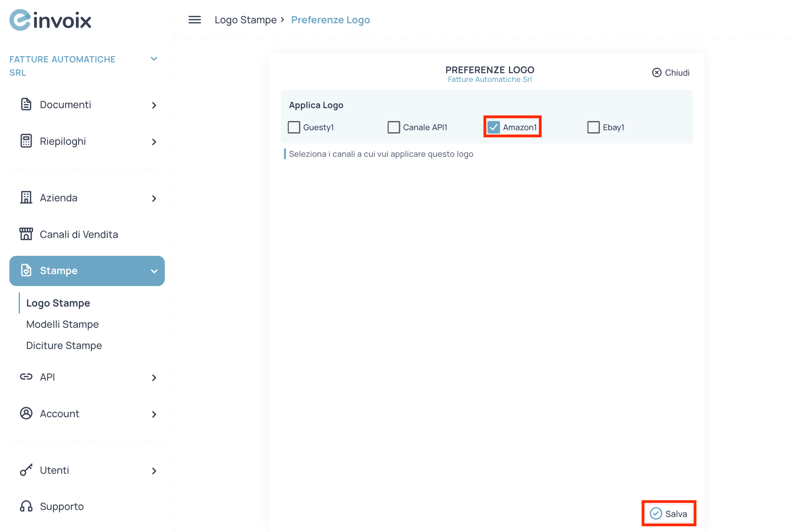The width and height of the screenshot is (799, 532).
Task: Expand the Account section
Action: 154,414
